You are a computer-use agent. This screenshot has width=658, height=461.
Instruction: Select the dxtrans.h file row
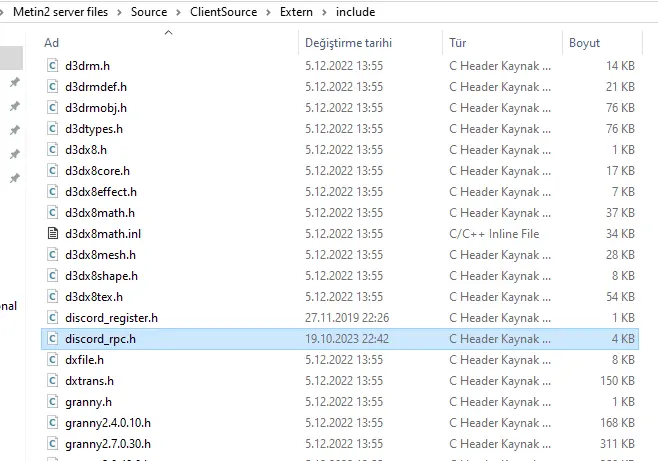click(89, 380)
